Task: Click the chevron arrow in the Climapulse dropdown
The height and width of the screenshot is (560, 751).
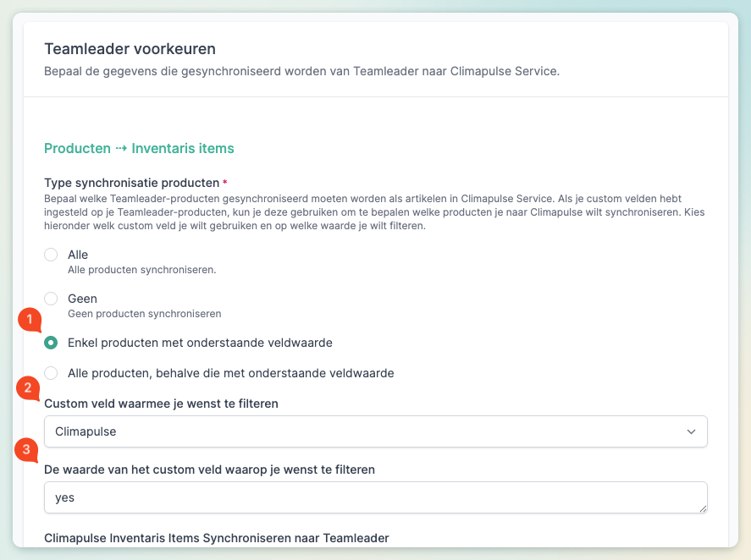Action: click(x=691, y=431)
